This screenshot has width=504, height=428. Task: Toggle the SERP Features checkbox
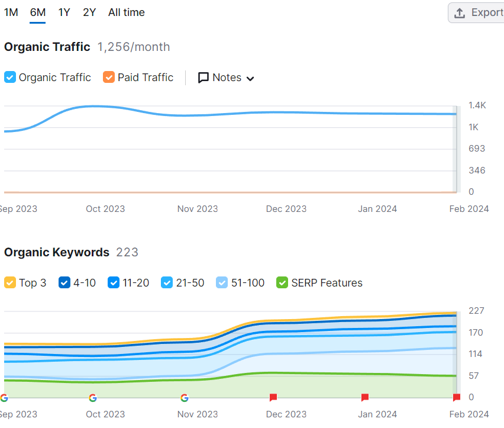point(282,282)
